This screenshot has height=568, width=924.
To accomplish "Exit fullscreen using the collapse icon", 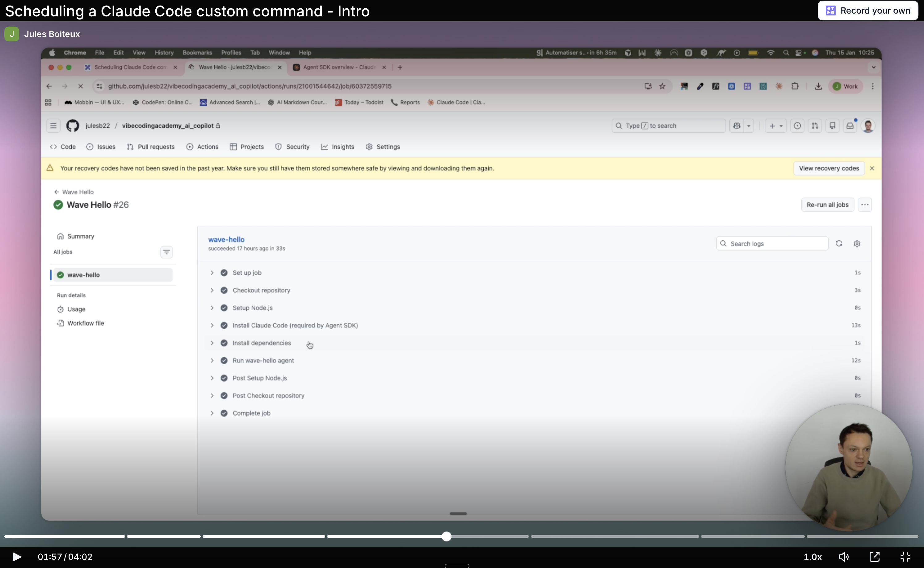I will click(x=905, y=557).
